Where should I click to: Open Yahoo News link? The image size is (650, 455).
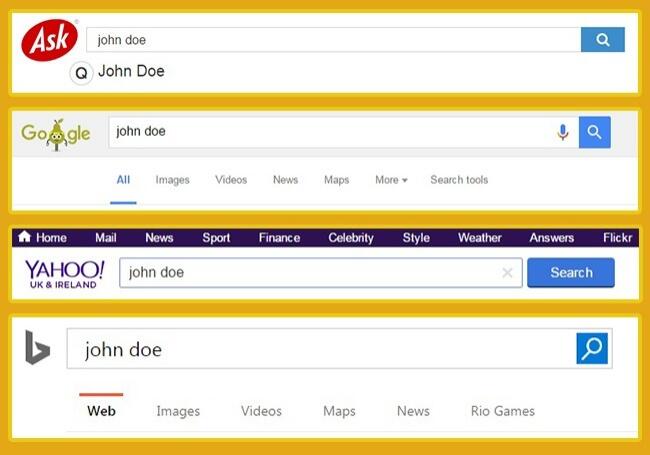tap(159, 237)
